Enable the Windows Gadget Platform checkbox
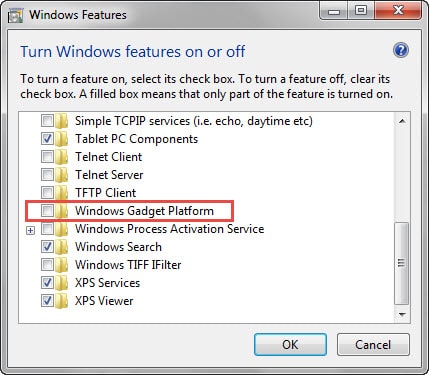 coord(47,211)
